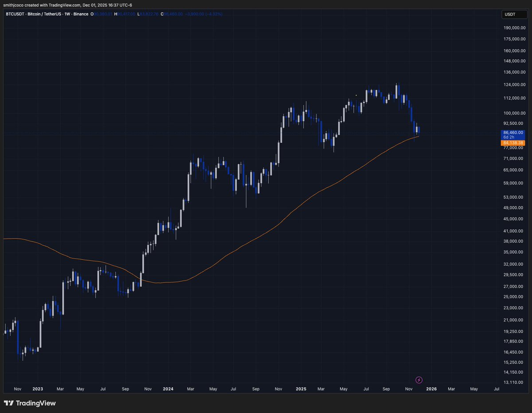Open the BTCUSDT symbol name to change symbols
Image resolution: width=532 pixels, height=413 pixels.
point(15,14)
